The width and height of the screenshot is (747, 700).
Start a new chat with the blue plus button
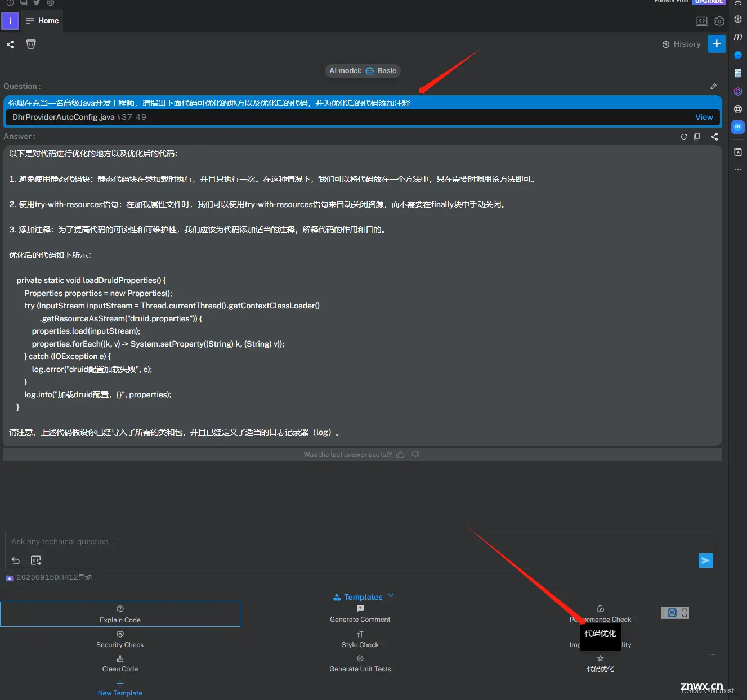[716, 43]
